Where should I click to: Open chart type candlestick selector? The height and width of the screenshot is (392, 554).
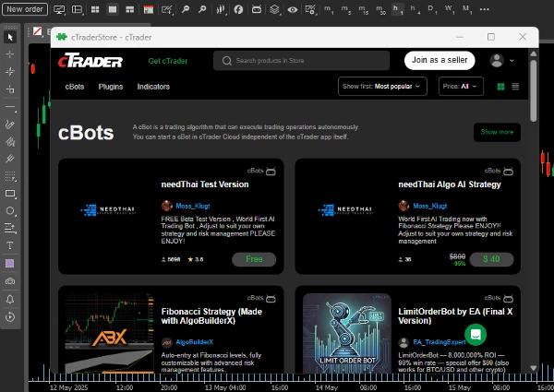[x=221, y=9]
